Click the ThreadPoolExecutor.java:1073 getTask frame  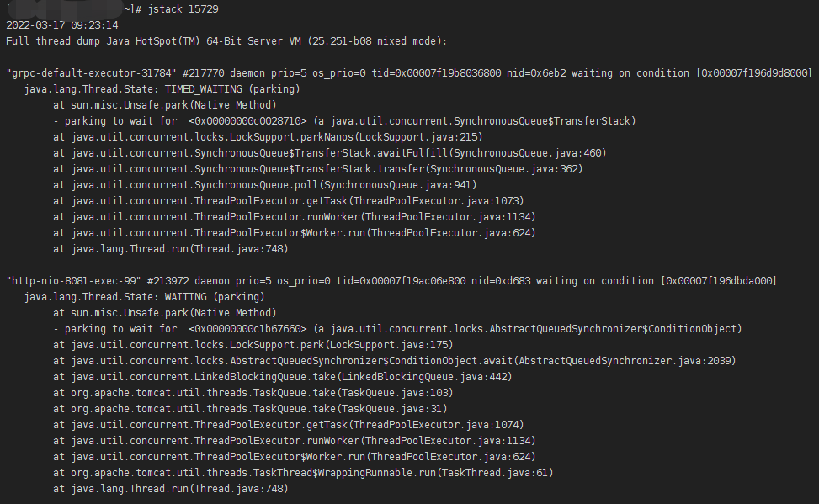(289, 201)
